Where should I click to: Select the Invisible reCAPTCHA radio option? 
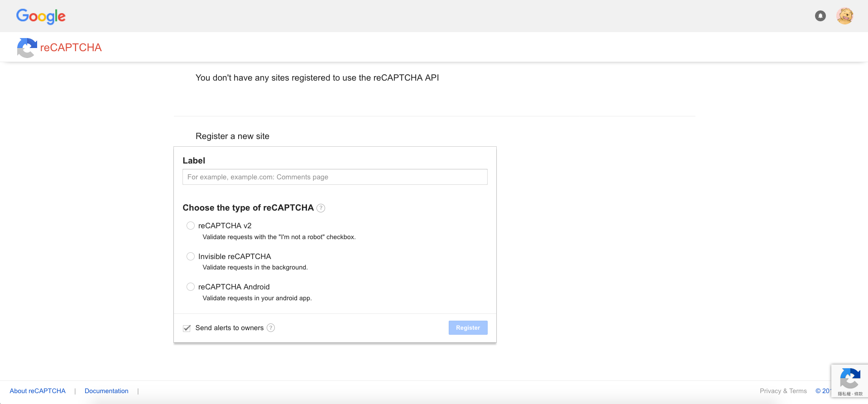pyautogui.click(x=191, y=256)
